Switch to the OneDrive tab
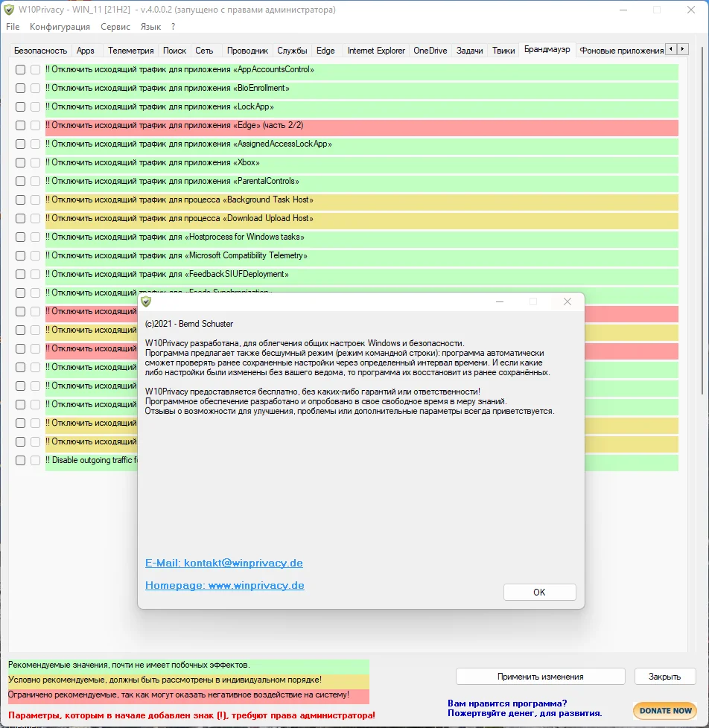Viewport: 709px width, 728px height. [430, 51]
